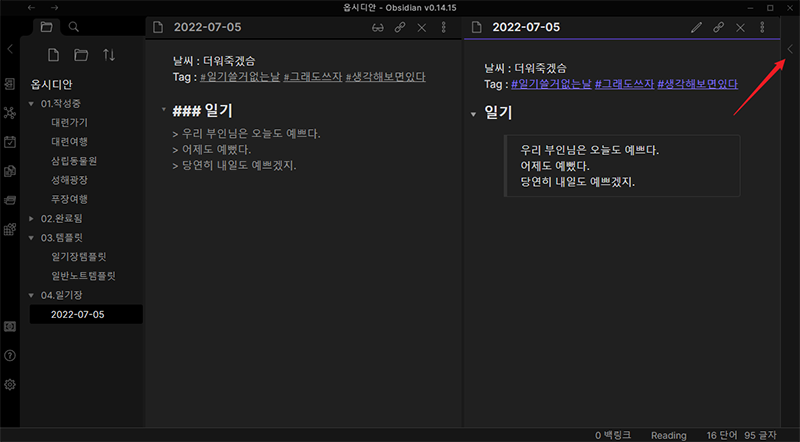Click Reading mode status bar entry
This screenshot has width=800, height=442.
coord(668,435)
